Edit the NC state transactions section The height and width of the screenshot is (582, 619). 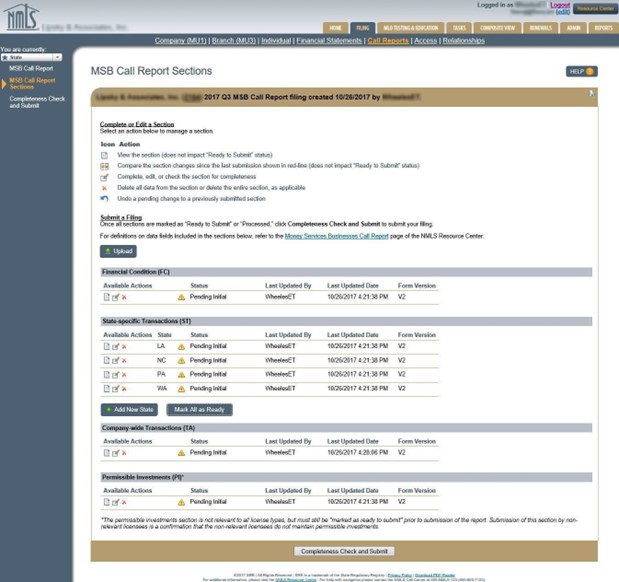[x=115, y=360]
